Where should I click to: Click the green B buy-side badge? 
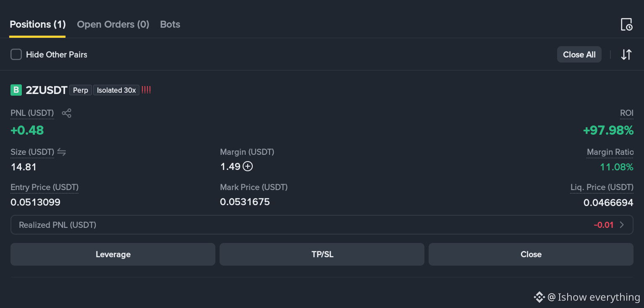[16, 90]
